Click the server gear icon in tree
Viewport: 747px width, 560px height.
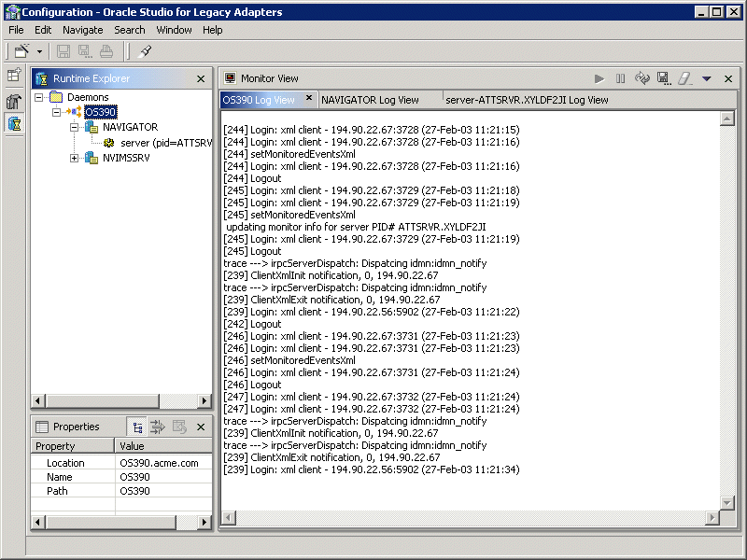point(109,143)
